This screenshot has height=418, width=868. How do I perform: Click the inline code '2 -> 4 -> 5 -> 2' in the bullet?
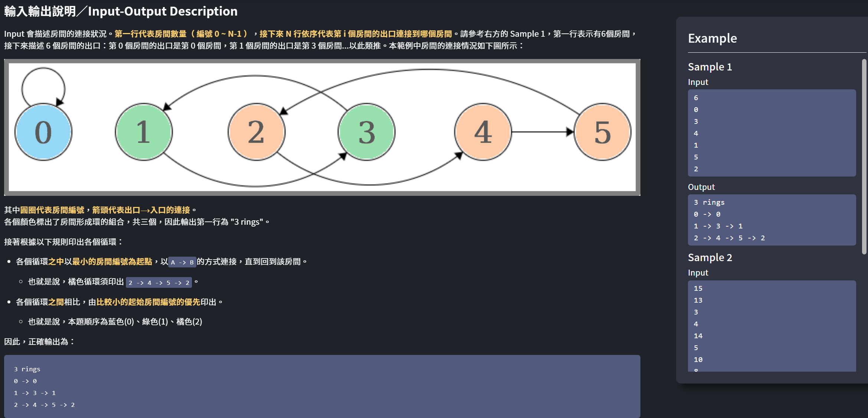pos(159,283)
